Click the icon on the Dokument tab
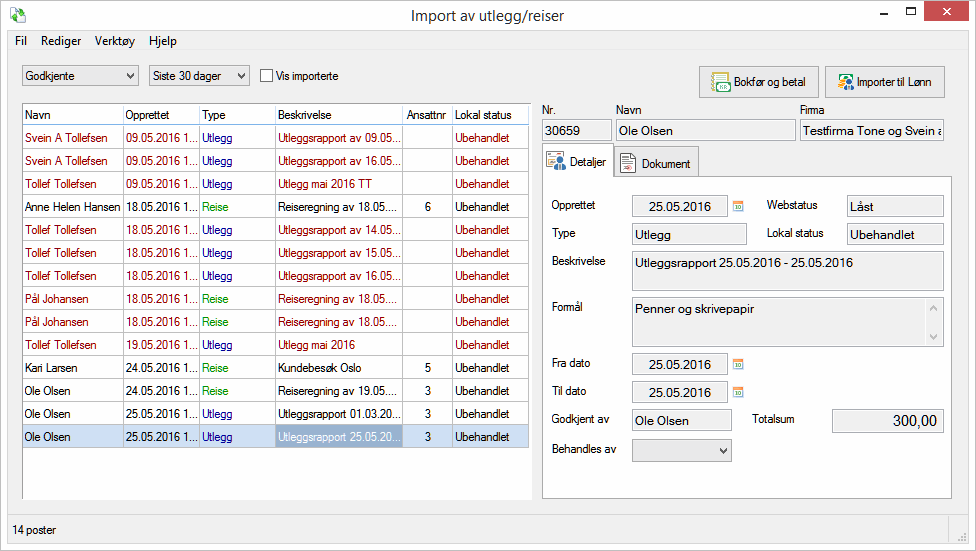The image size is (976, 551). (628, 163)
